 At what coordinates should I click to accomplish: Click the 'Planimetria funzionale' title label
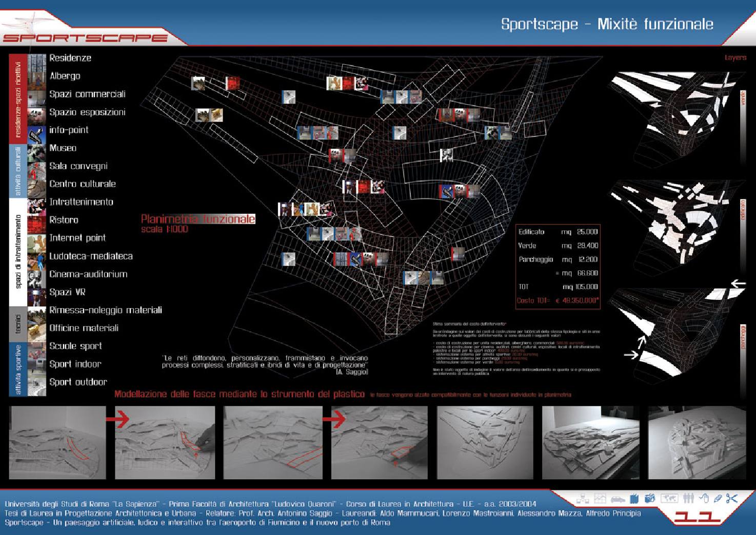[198, 219]
